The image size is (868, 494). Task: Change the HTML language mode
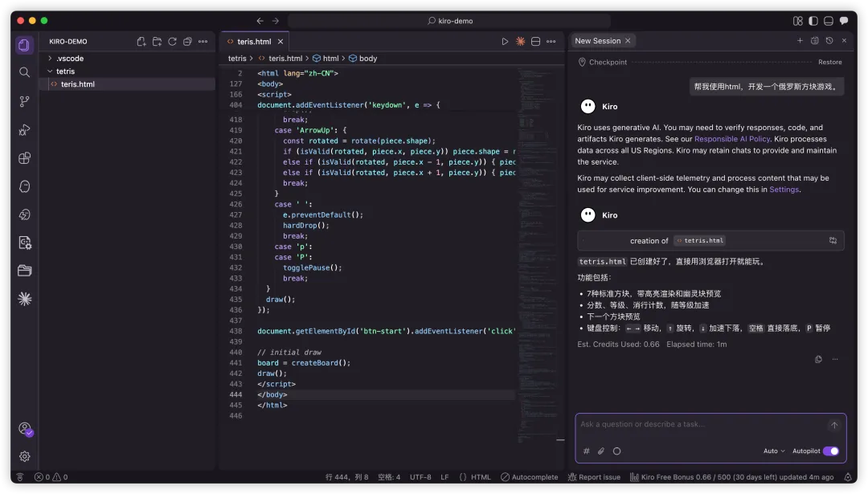[481, 477]
